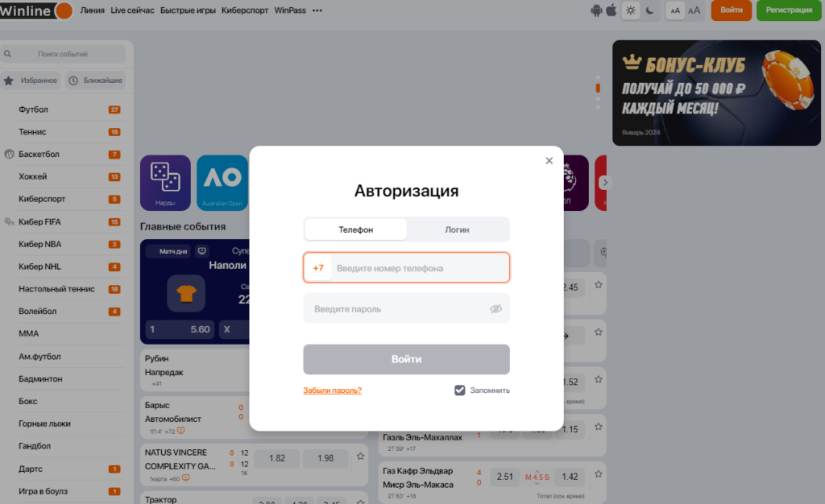Open Киберспорт in top menu
This screenshot has width=825, height=504.
[x=245, y=10]
